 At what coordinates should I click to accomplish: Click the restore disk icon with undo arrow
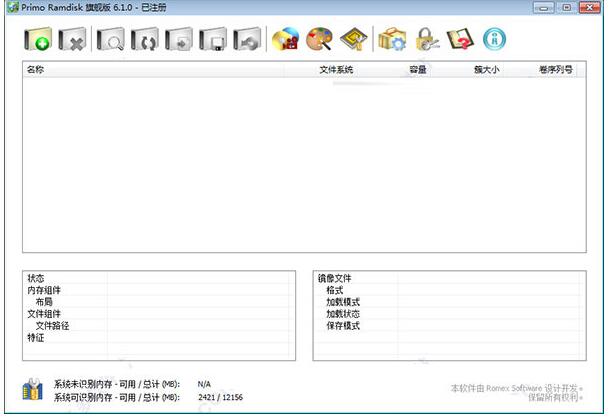tap(247, 39)
